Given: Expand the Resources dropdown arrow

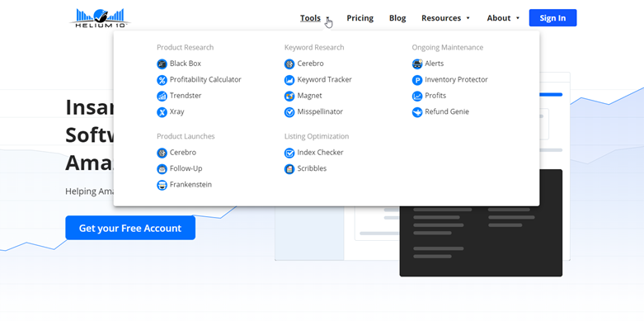Looking at the screenshot, I should pyautogui.click(x=468, y=18).
